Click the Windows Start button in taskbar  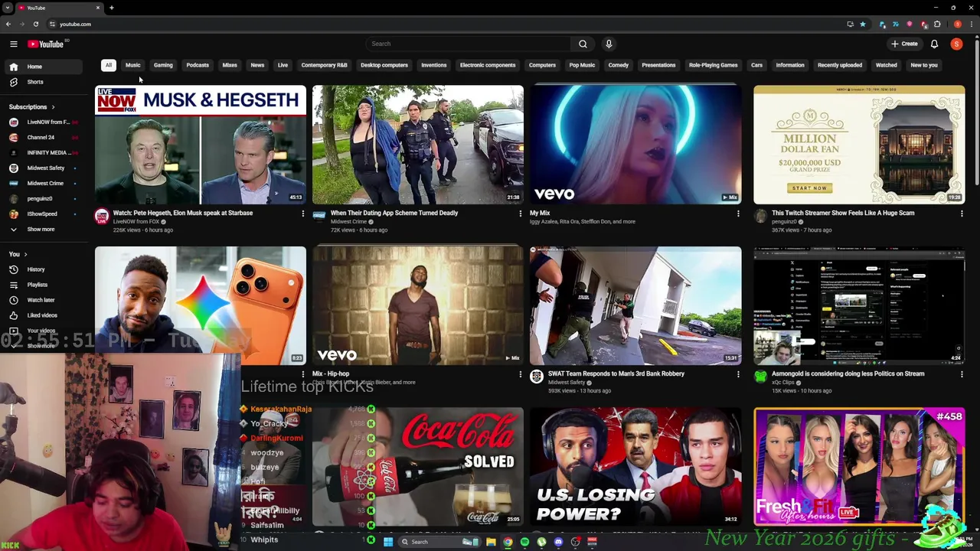pyautogui.click(x=388, y=542)
